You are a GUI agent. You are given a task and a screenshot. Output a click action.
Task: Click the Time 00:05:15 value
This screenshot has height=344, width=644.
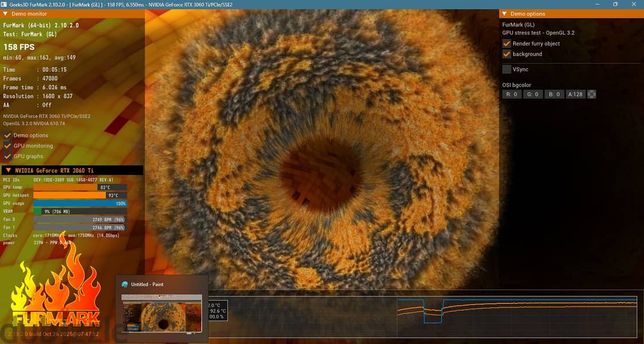coord(54,70)
